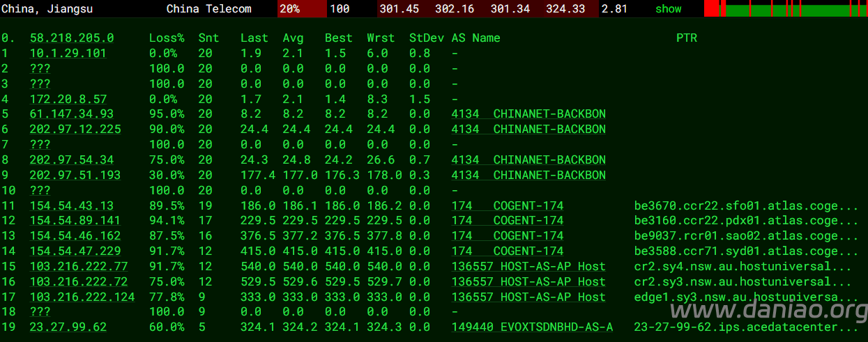The image size is (868, 342).
Task: Click IP 202.97.12.225
Action: (x=75, y=130)
